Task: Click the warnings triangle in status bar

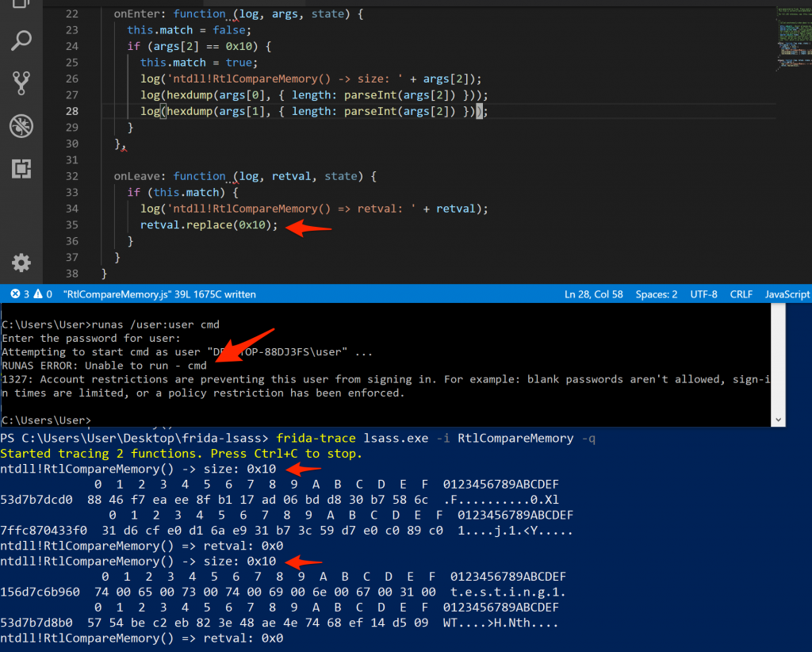Action: 37,294
